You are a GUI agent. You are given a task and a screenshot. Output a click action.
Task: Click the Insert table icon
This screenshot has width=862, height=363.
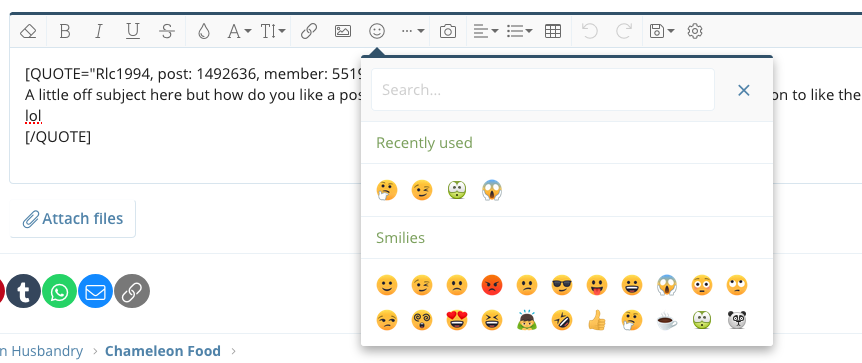click(x=553, y=31)
